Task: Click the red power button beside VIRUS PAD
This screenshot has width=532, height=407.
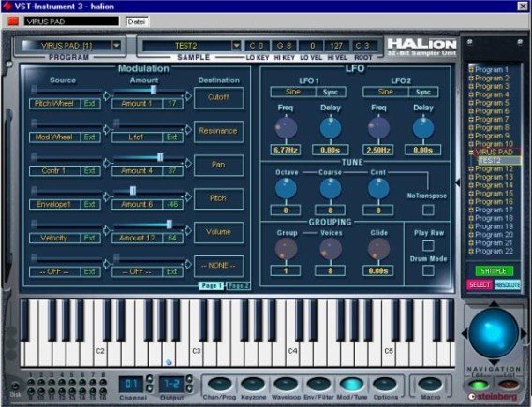Action: click(x=13, y=22)
